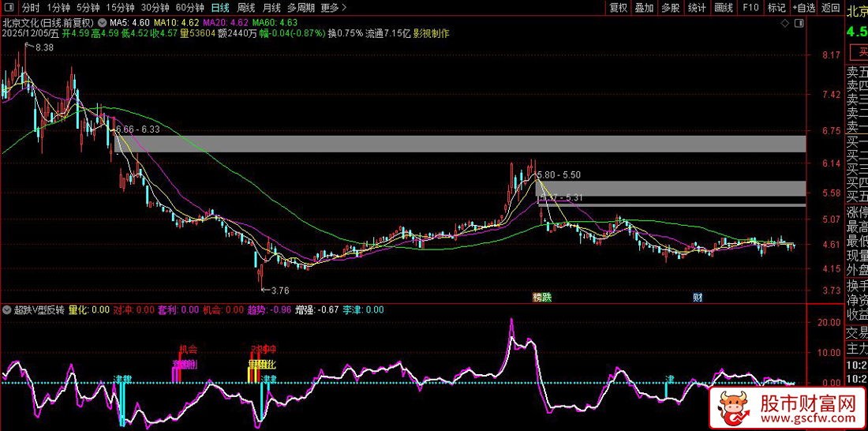
Task: Select the 15分钟 timeframe
Action: coord(120,8)
